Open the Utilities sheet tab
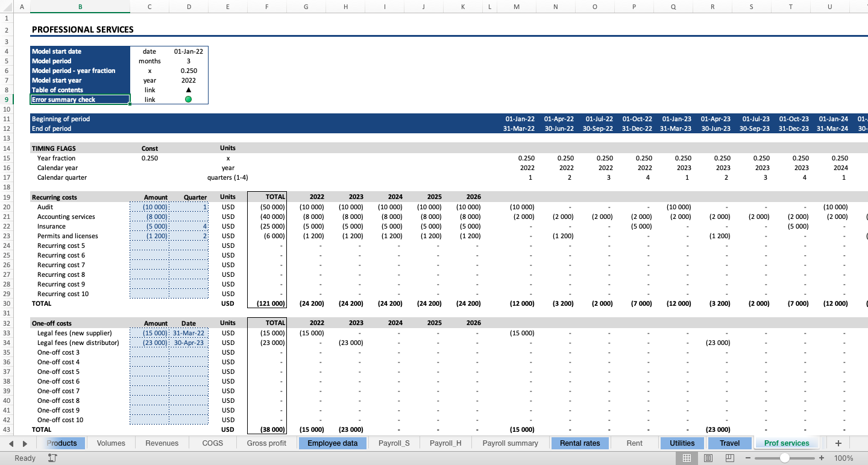Viewport: 868px width, 465px height. [682, 443]
